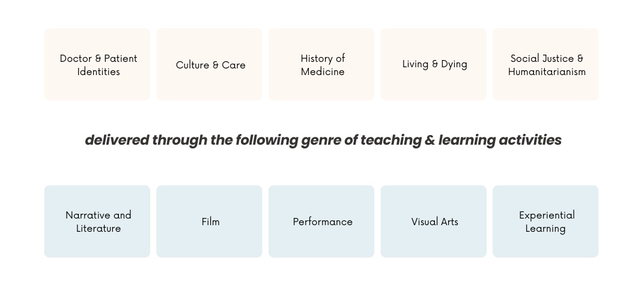Open the Film activity card
This screenshot has height=287, width=644.
pyautogui.click(x=210, y=222)
